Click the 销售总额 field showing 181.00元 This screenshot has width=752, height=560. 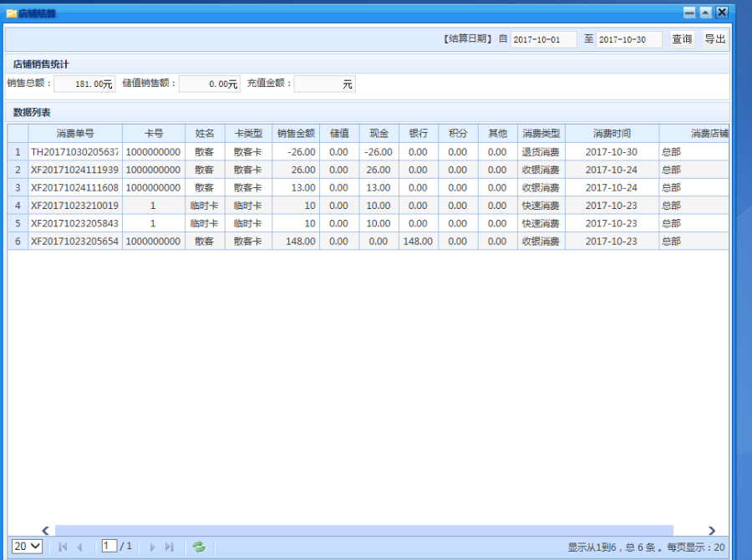point(85,84)
